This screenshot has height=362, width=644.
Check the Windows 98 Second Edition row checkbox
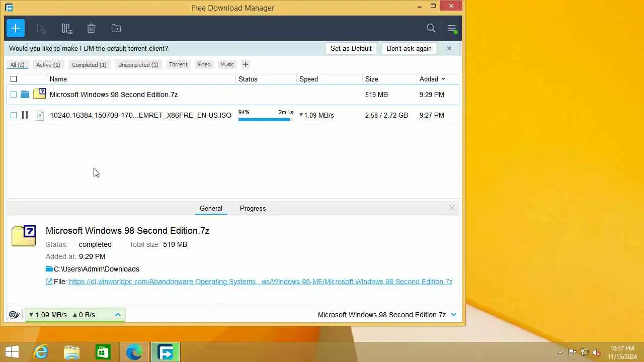pos(14,95)
